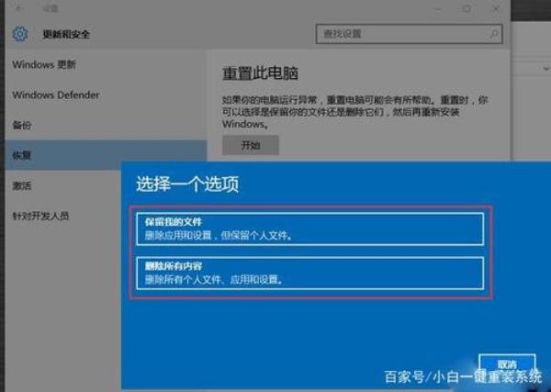Click the back arrow in title bar
The height and width of the screenshot is (392, 551).
point(19,8)
